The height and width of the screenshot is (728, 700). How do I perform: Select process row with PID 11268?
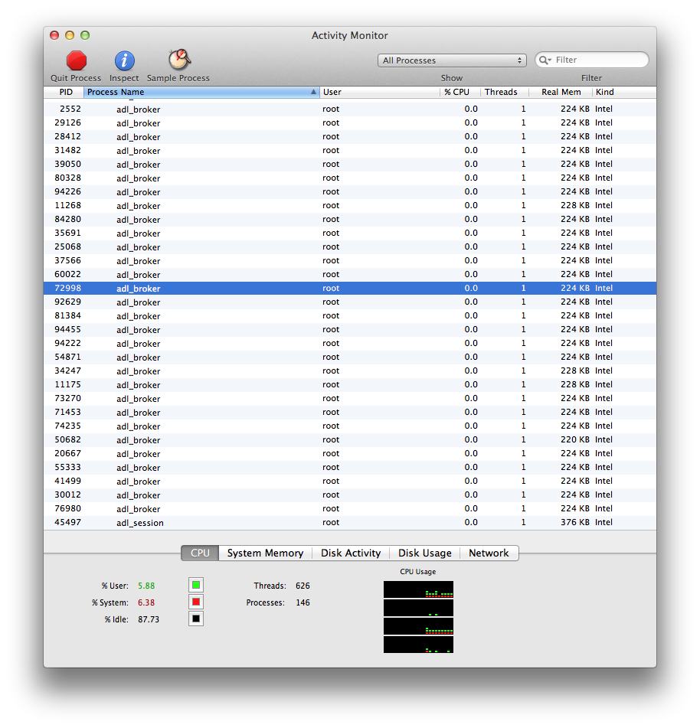click(x=350, y=206)
